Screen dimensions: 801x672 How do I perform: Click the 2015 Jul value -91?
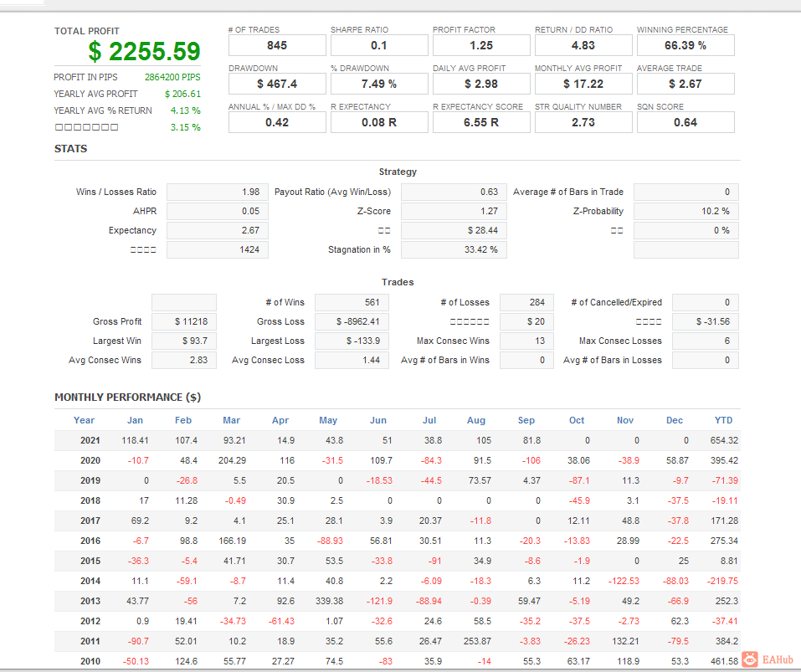434,561
